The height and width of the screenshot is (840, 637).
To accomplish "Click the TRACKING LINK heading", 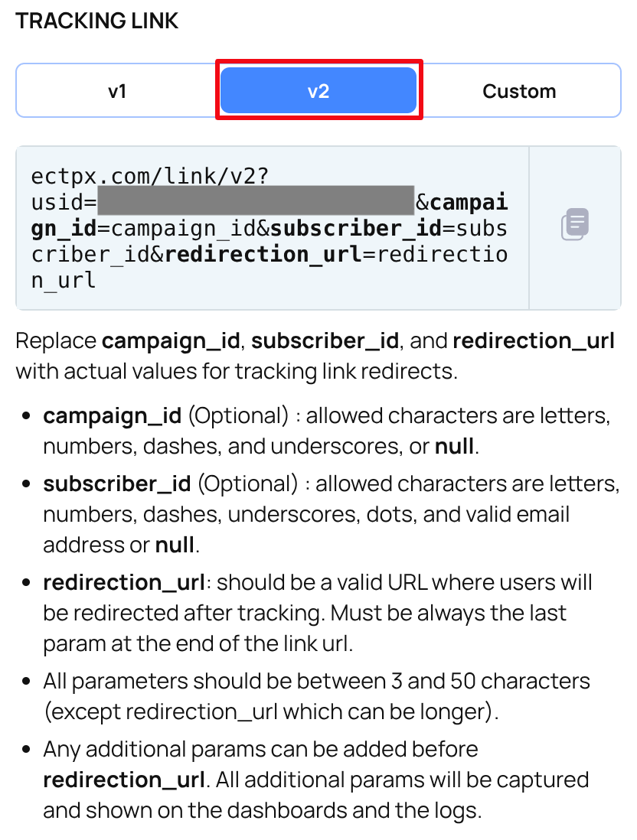I will point(96,21).
